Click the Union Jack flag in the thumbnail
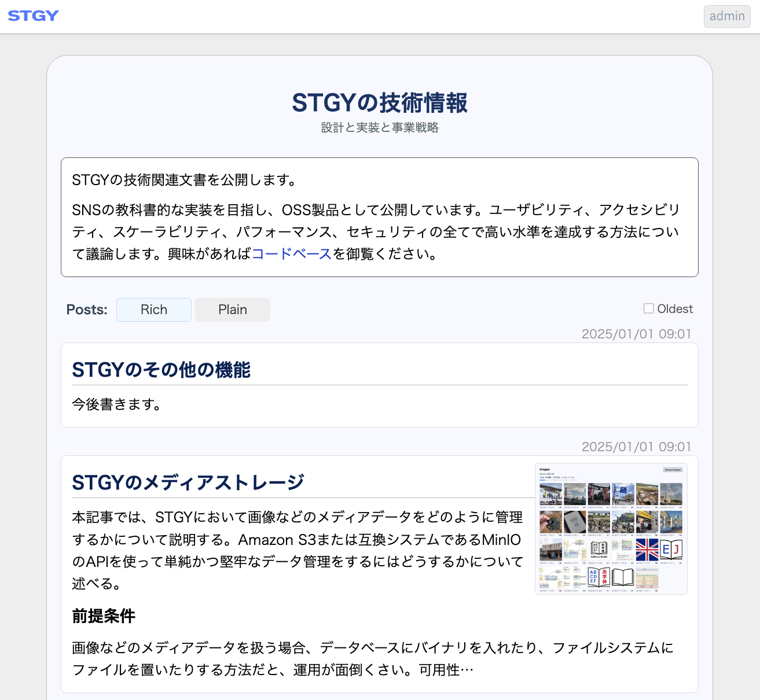Viewport: 760px width, 700px height. coord(647,550)
